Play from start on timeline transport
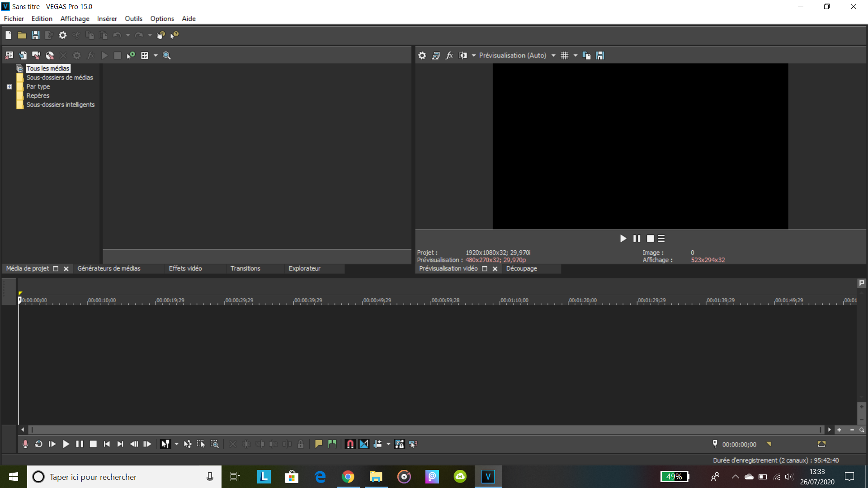868x488 pixels. [x=52, y=444]
